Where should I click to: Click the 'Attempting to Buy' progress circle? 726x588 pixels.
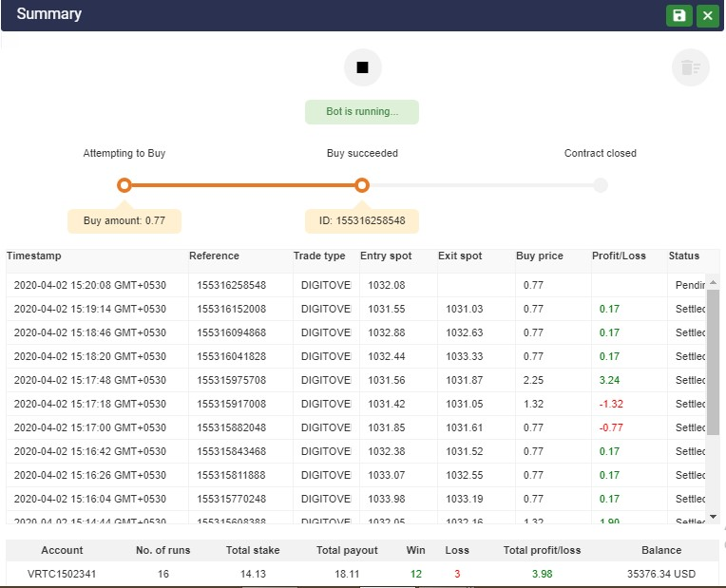124,185
